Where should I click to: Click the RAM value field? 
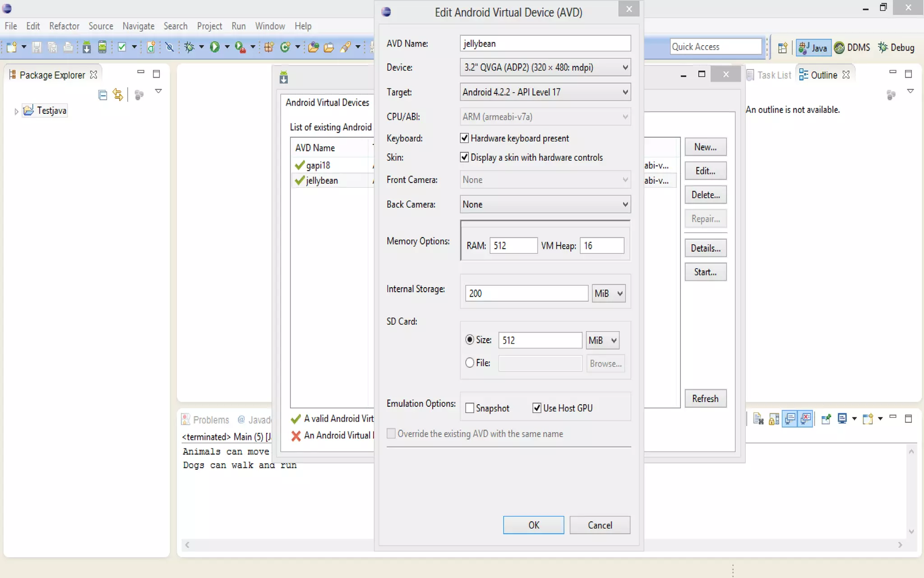[513, 246]
